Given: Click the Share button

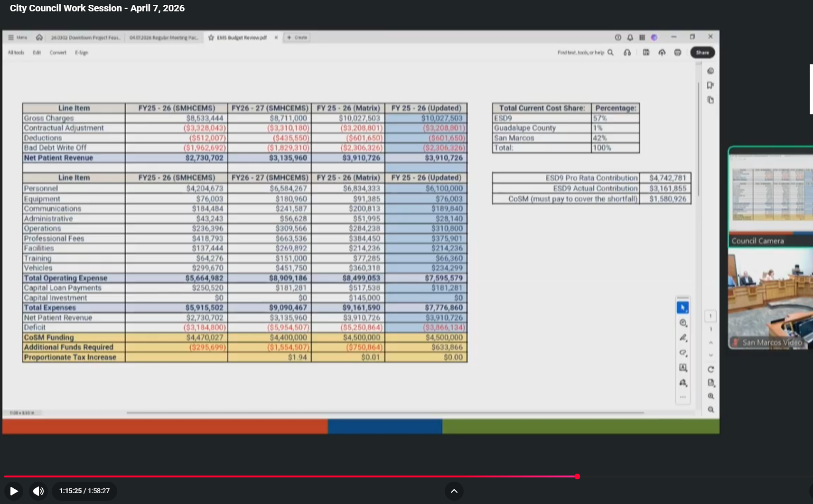Looking at the screenshot, I should [x=702, y=53].
